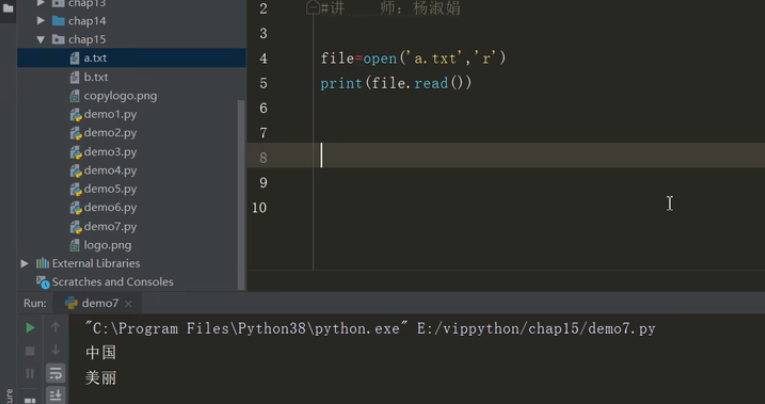Click copylogo.png image file icon

pos(75,96)
